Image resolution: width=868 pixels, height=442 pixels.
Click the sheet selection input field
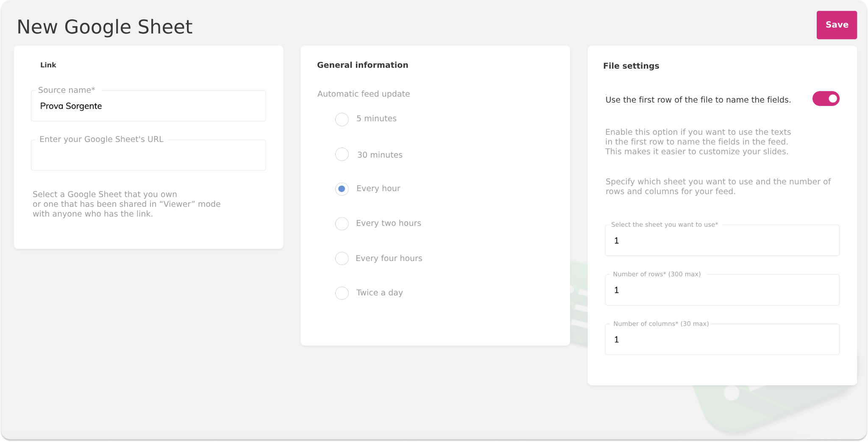click(x=722, y=240)
